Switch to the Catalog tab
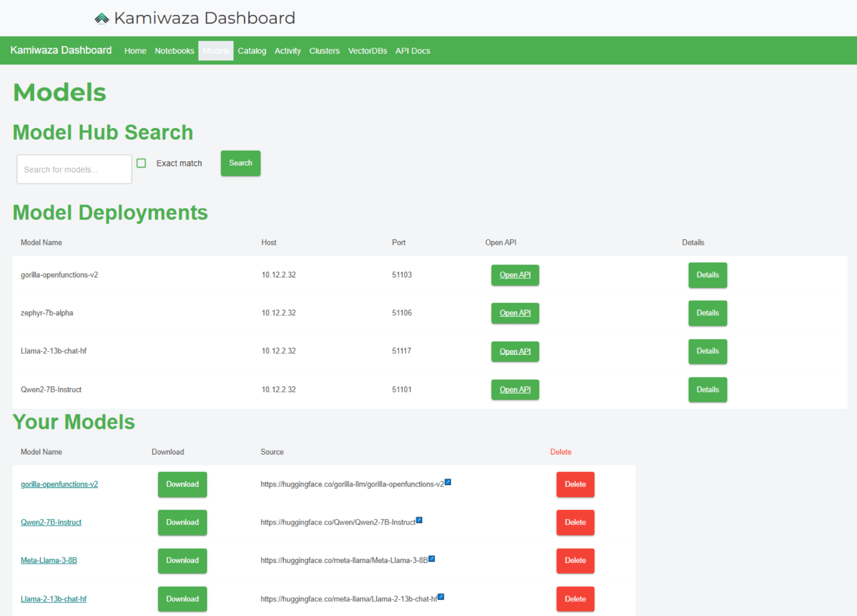The height and width of the screenshot is (616, 857). tap(252, 51)
